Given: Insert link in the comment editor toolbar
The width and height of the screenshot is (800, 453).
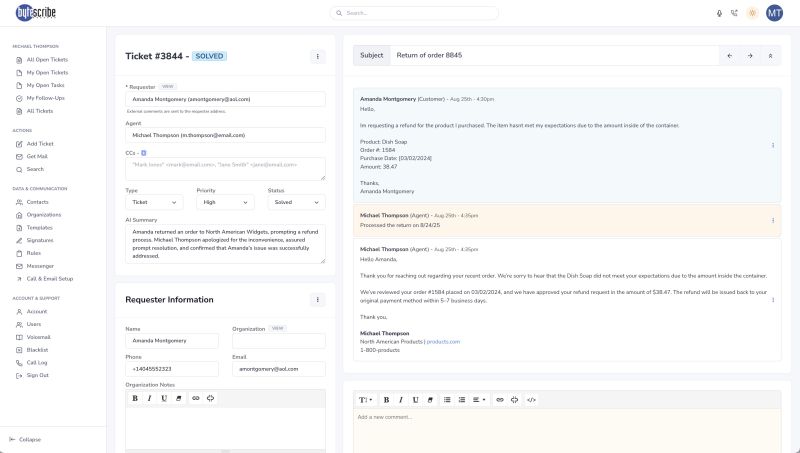Looking at the screenshot, I should pos(500,399).
